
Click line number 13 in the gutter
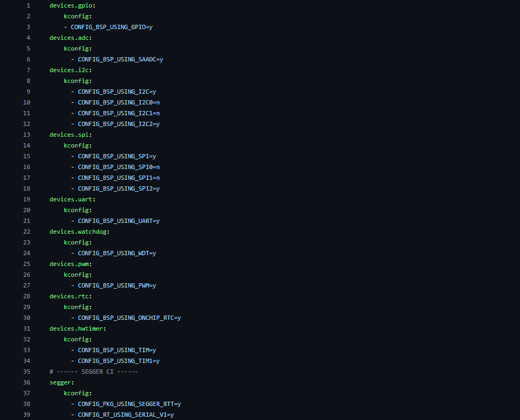point(26,135)
